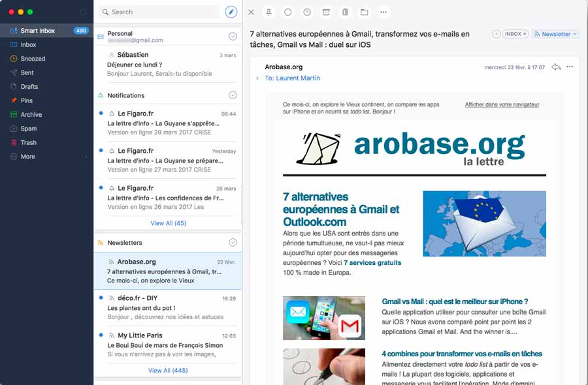Go to the Spam folder

point(29,129)
